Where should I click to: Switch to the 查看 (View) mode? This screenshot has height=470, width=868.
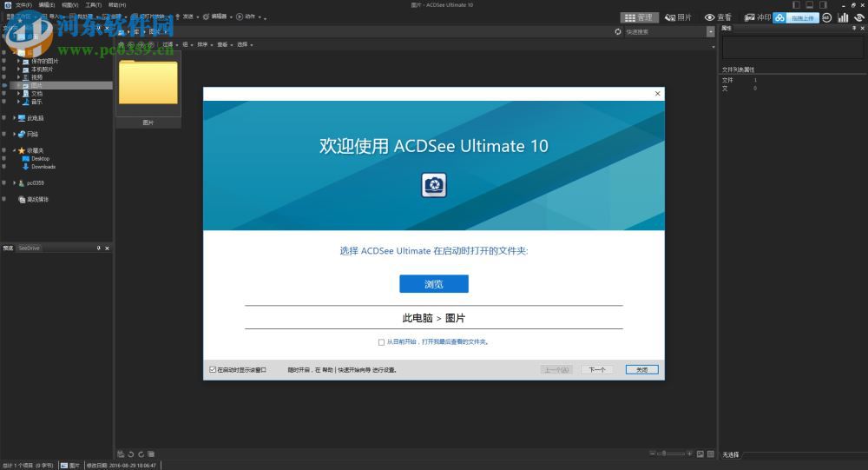[x=718, y=17]
